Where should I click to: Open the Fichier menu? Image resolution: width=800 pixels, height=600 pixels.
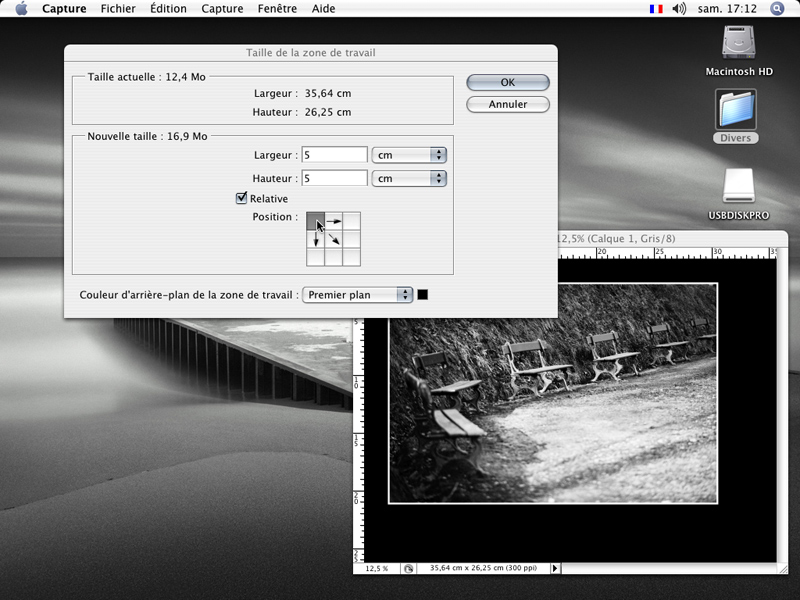click(118, 9)
